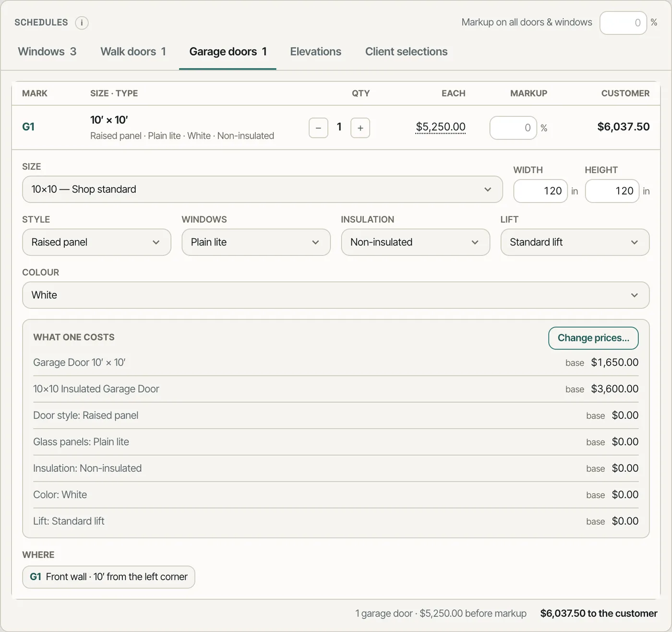Click the Height inches field
The height and width of the screenshot is (632, 672).
click(x=612, y=191)
